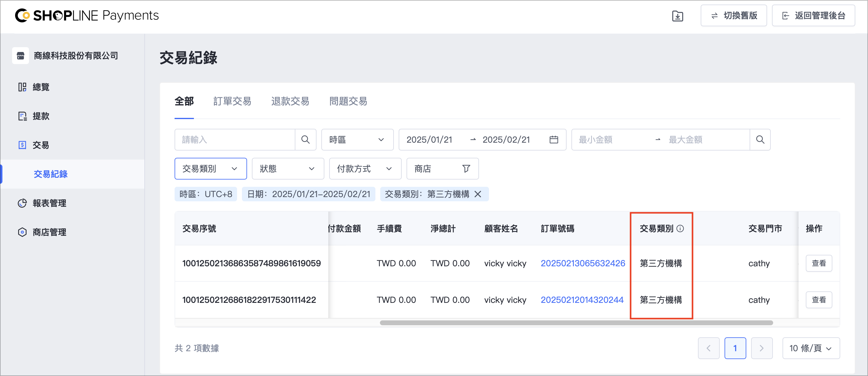Open the 10 條/頁 page size selector
Image resolution: width=868 pixels, height=376 pixels.
(811, 348)
